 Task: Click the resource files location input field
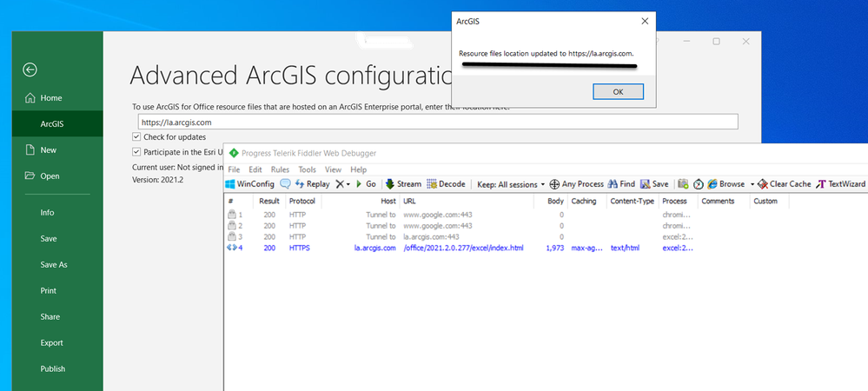pyautogui.click(x=438, y=122)
